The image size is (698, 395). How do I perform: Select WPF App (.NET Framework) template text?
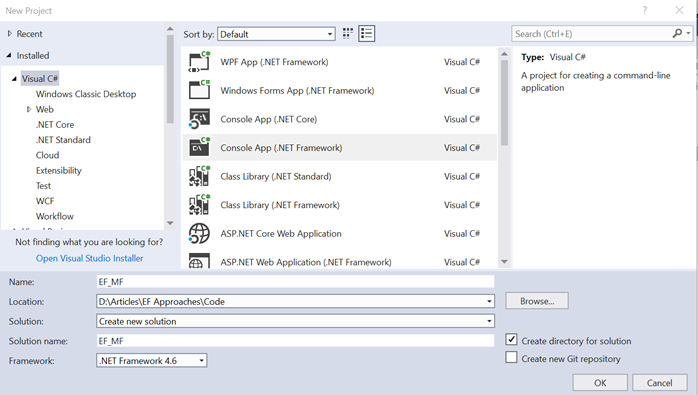coord(274,62)
